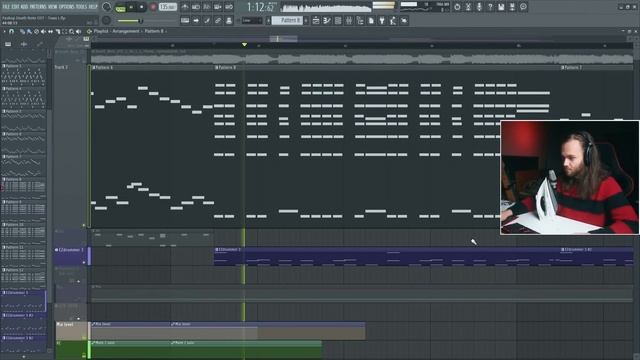Click the multilink to controllers icon
The height and width of the screenshot is (360, 640).
coord(218,20)
